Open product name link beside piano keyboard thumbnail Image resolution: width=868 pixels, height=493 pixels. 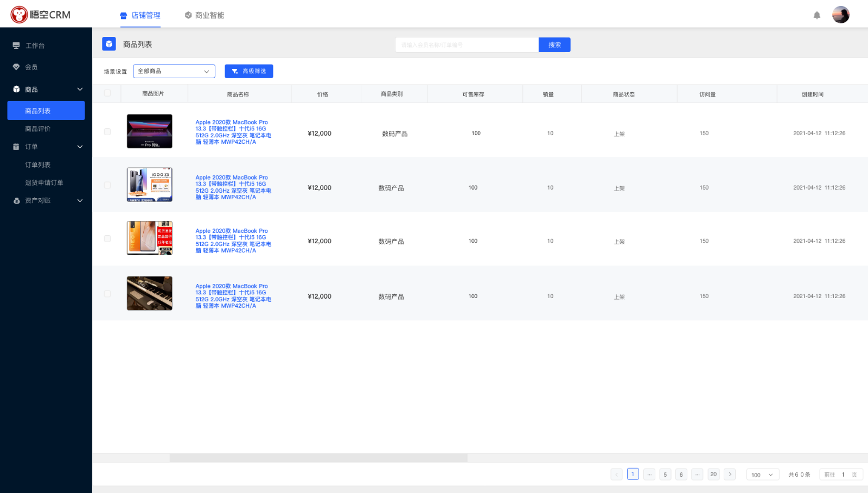point(233,296)
